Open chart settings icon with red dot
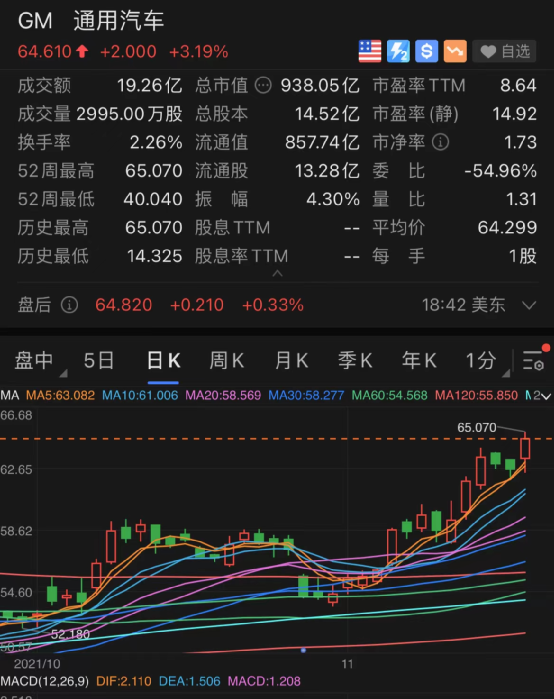The width and height of the screenshot is (554, 699). [x=533, y=359]
